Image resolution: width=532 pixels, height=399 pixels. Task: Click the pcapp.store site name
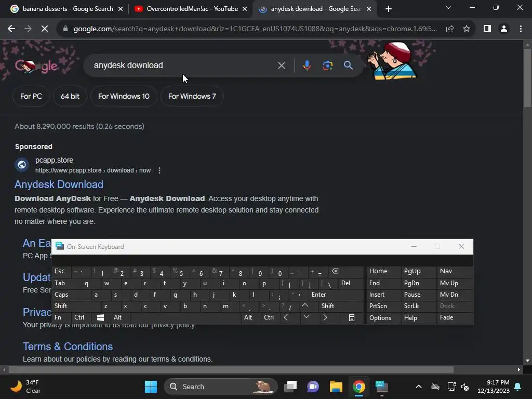point(54,160)
